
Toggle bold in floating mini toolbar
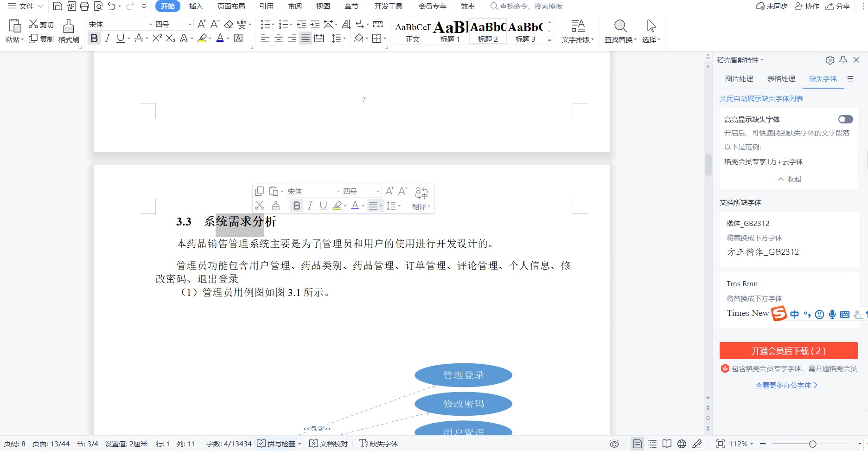tap(297, 206)
